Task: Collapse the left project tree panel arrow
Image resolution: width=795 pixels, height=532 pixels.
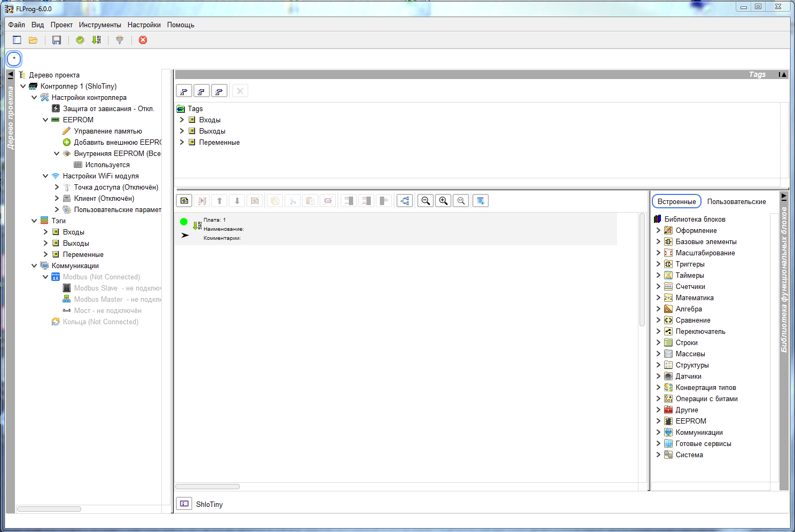Action: tap(11, 75)
